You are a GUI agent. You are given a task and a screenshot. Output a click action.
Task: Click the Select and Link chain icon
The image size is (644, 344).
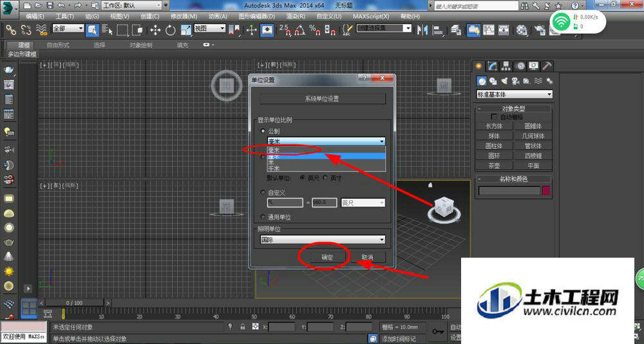pyautogui.click(x=10, y=30)
